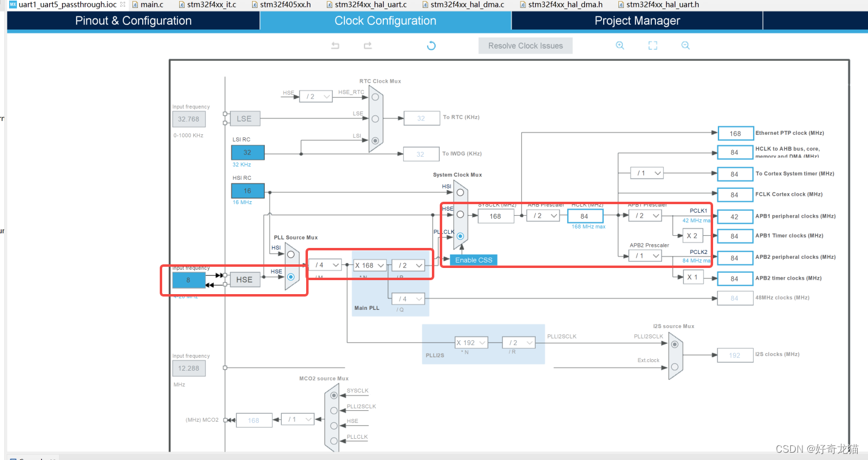The height and width of the screenshot is (460, 868).
Task: Open main.c editor tab
Action: point(146,4)
